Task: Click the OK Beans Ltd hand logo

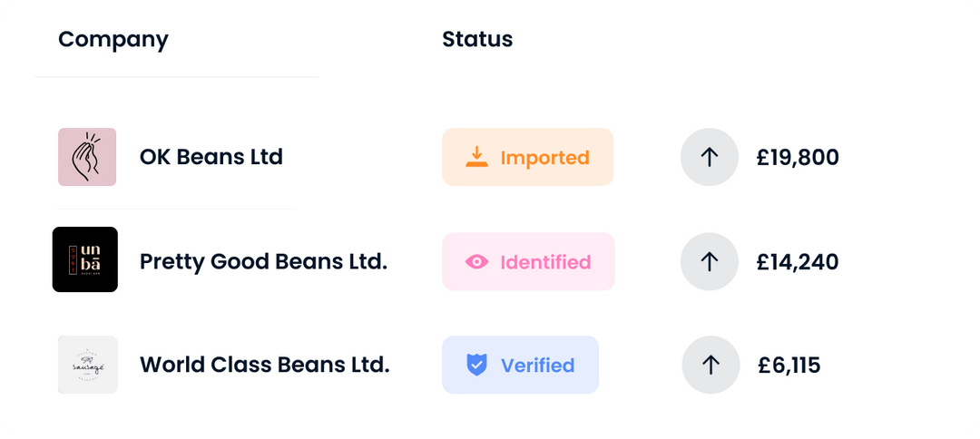Action: 87,157
